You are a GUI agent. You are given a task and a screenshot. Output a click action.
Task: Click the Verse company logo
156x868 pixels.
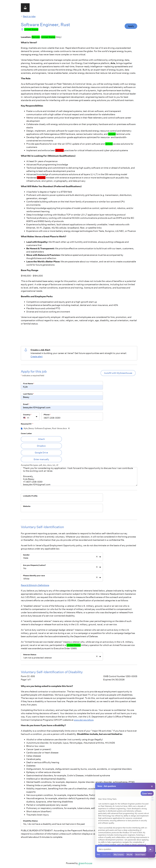tap(25, 7)
